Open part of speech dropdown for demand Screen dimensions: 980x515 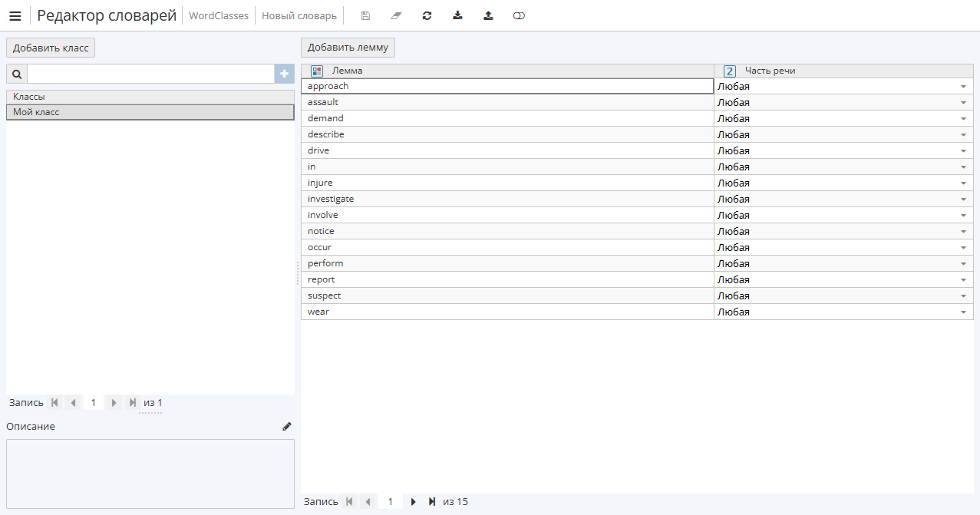click(963, 119)
